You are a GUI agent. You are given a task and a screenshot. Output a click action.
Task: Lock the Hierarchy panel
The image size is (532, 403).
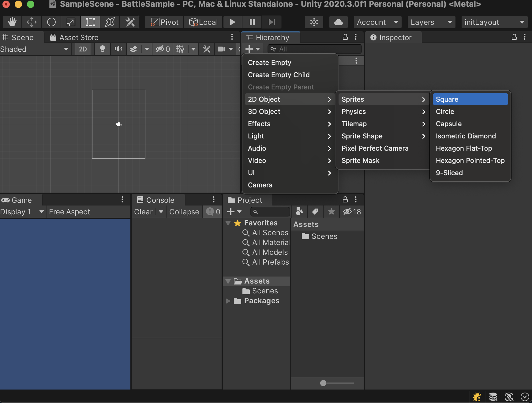pos(345,37)
